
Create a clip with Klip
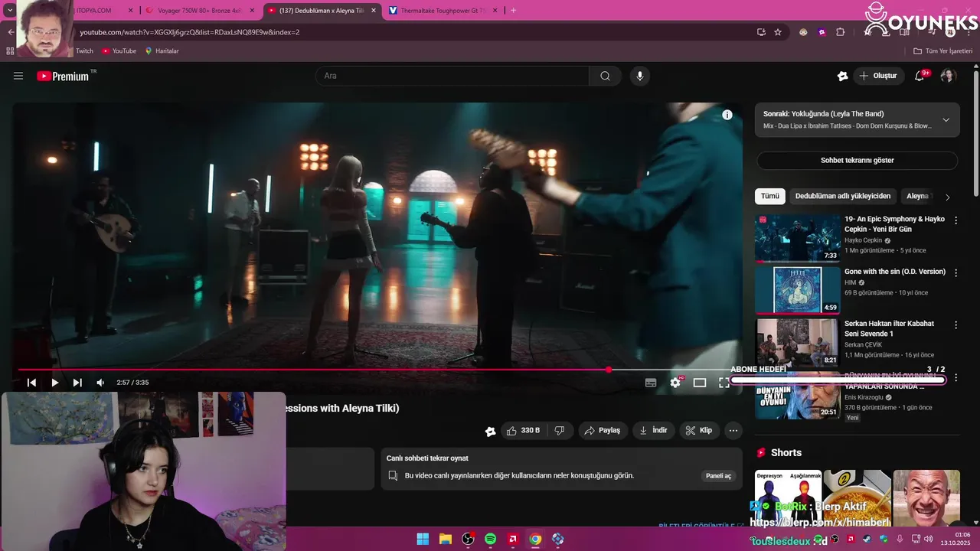[699, 431]
